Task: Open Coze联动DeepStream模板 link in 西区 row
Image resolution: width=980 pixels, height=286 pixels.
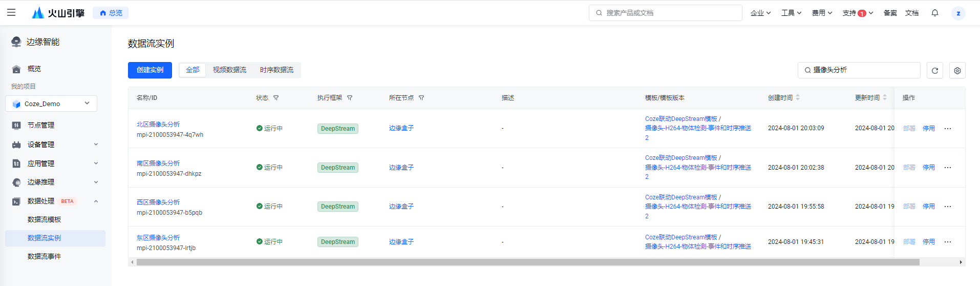Action: click(681, 197)
